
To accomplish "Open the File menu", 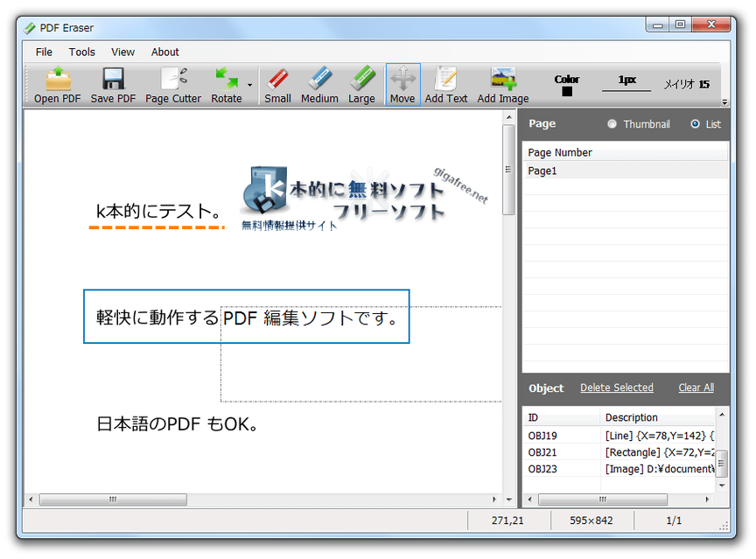I will [44, 52].
